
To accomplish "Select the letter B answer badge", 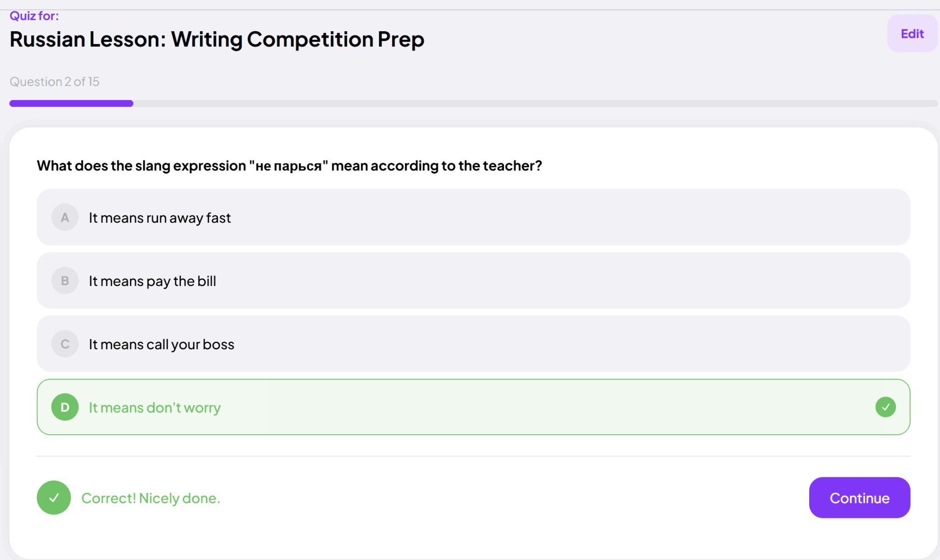I will [65, 281].
